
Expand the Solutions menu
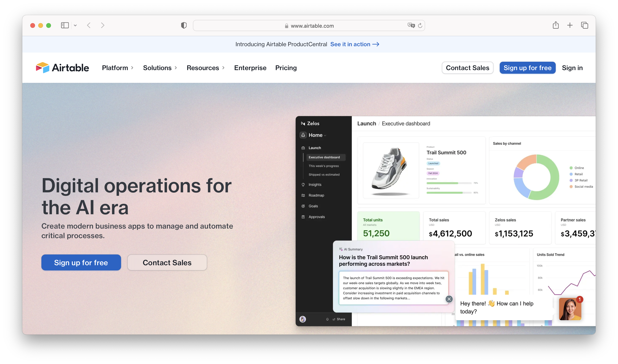[160, 68]
